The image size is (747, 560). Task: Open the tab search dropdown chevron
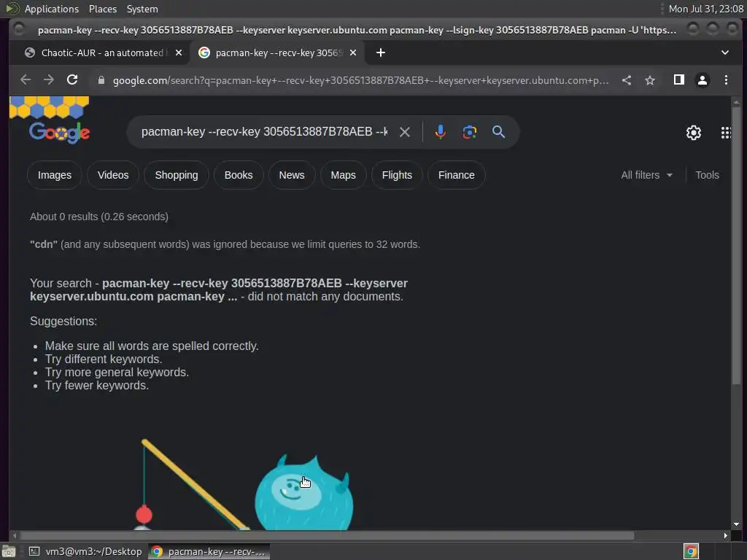coord(724,52)
